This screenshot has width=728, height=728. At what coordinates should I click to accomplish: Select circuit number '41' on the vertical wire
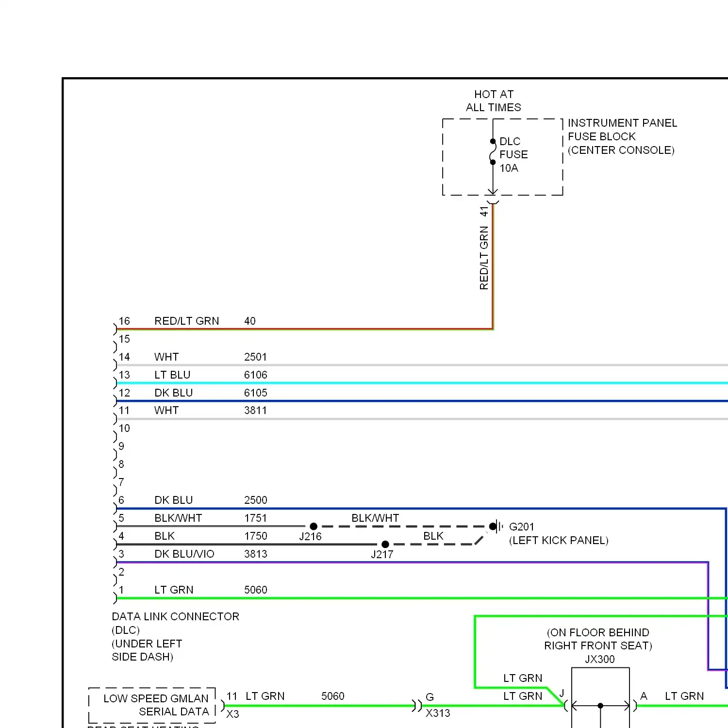(484, 212)
